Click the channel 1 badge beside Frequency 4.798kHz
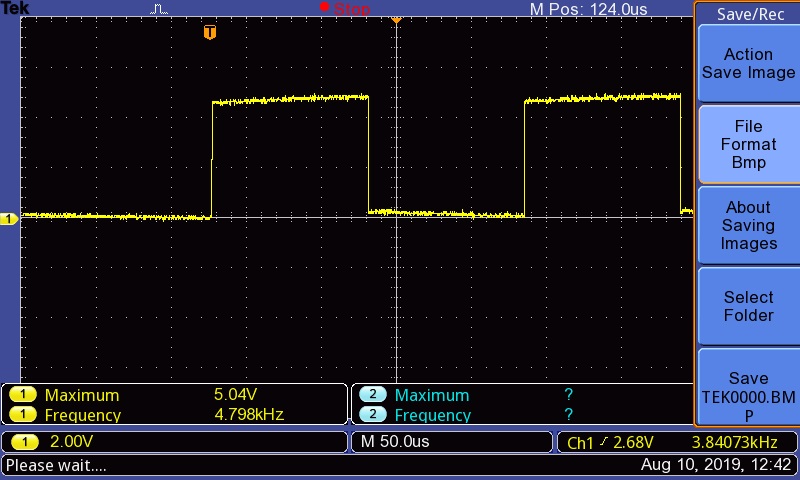The width and height of the screenshot is (800, 480). coord(22,415)
